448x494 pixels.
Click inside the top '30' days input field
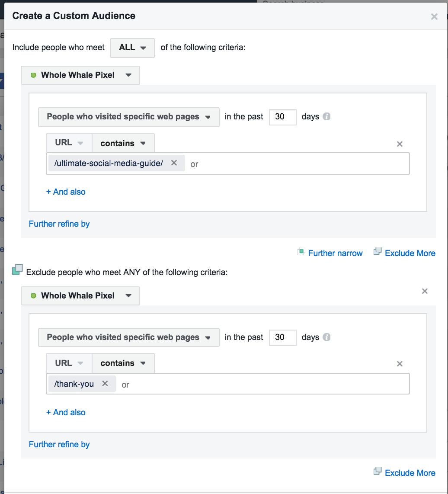click(x=282, y=117)
